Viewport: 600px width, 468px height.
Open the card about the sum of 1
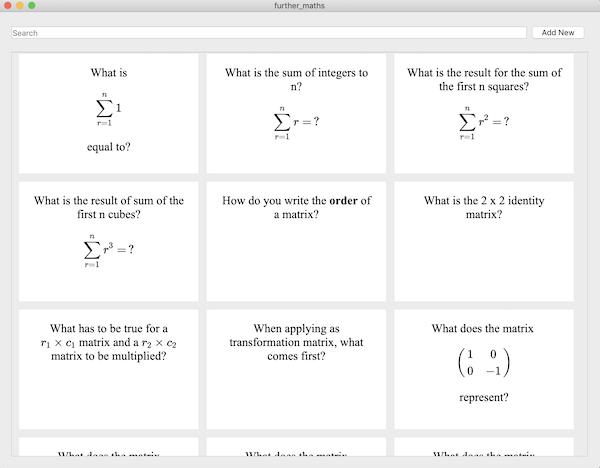click(x=108, y=112)
